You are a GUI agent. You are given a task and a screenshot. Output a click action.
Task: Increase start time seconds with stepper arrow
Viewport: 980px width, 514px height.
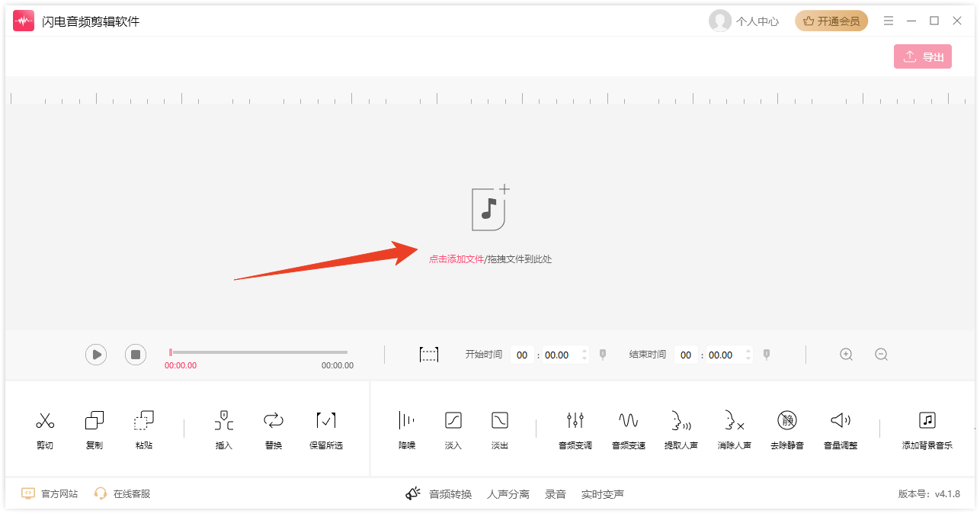click(x=584, y=351)
